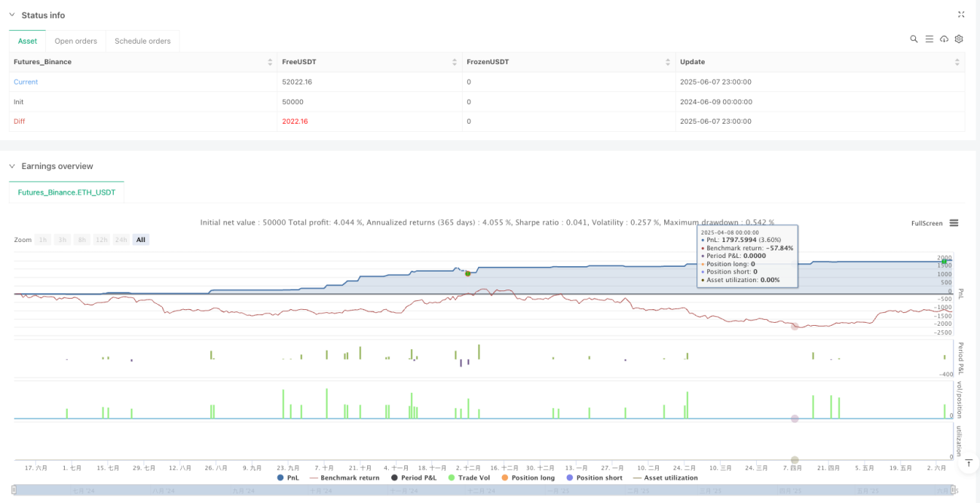Screen dimensions: 980x503
Task: Open the chart hamburger menu beside FullScreen
Action: 954,223
